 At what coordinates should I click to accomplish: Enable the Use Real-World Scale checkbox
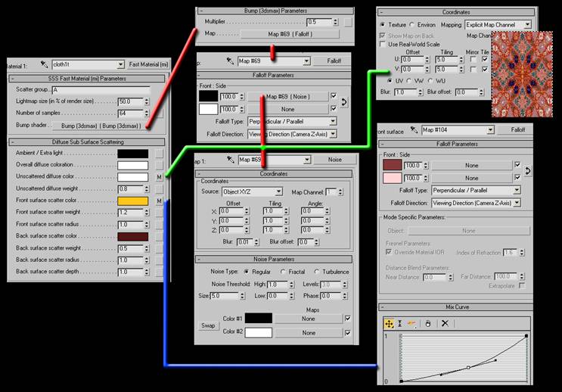383,44
